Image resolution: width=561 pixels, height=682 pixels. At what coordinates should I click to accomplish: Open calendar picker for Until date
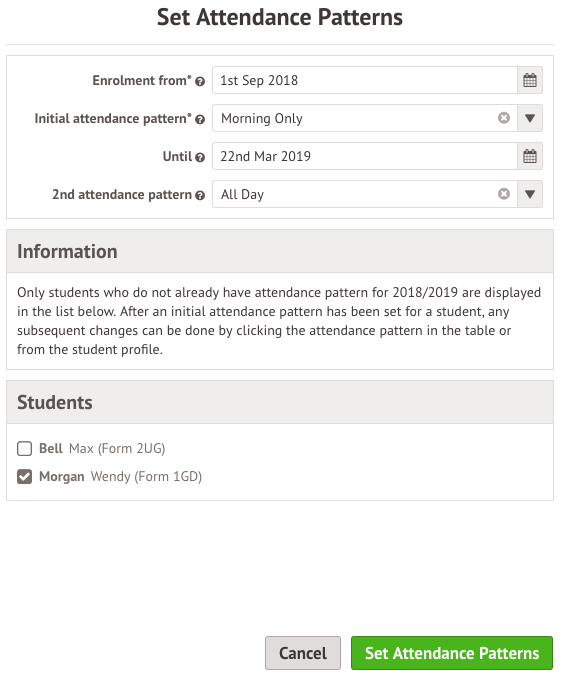click(x=530, y=156)
